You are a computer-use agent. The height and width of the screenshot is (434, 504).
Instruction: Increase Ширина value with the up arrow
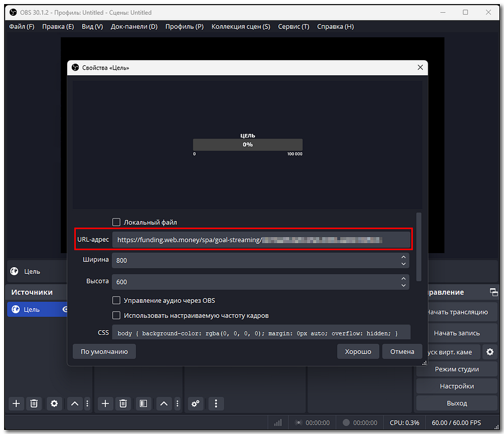[403, 257]
